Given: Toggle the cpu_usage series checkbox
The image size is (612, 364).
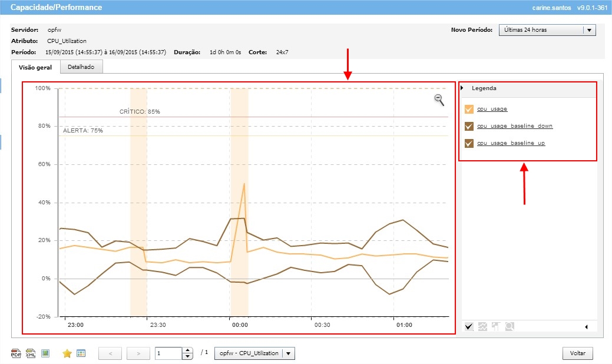Looking at the screenshot, I should tap(469, 109).
